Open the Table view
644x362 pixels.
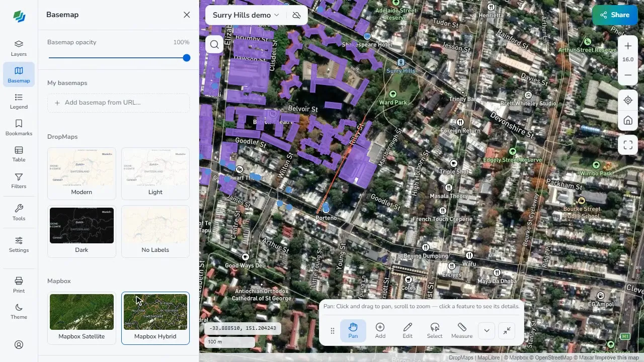19,154
